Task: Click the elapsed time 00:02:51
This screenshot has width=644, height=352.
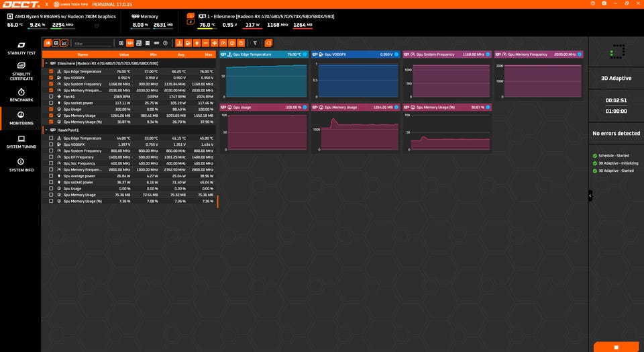Action: (x=616, y=100)
